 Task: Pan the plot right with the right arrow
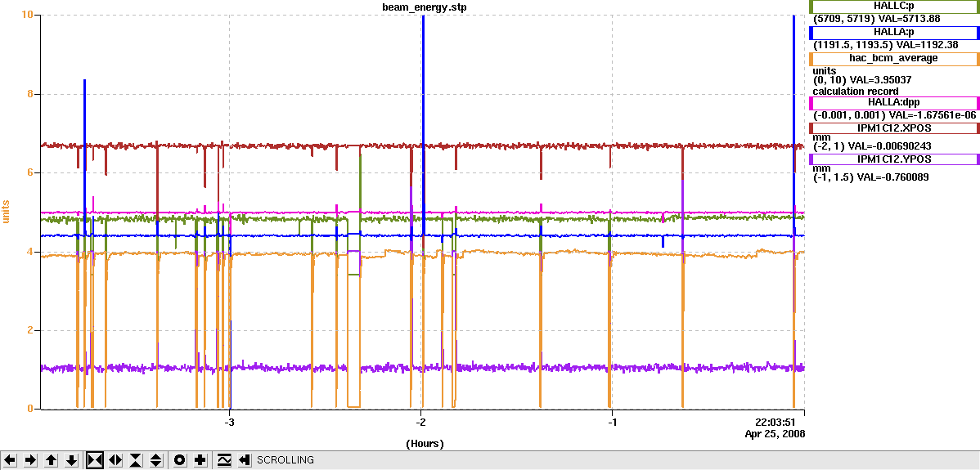tap(30, 460)
